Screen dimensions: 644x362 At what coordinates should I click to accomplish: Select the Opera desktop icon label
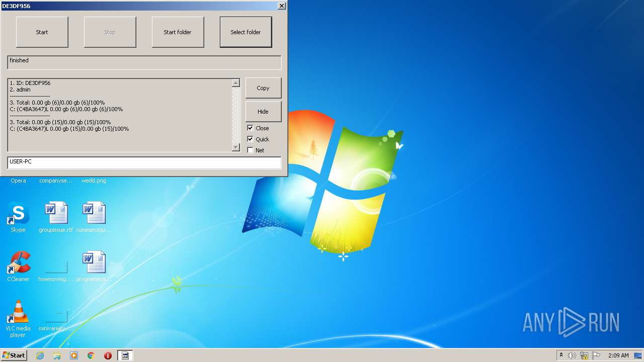[x=18, y=180]
